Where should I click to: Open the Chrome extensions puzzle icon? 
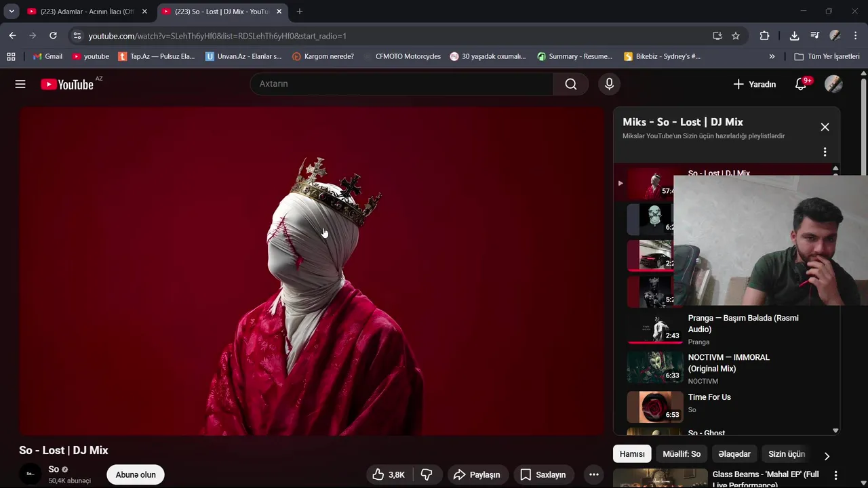tap(764, 36)
